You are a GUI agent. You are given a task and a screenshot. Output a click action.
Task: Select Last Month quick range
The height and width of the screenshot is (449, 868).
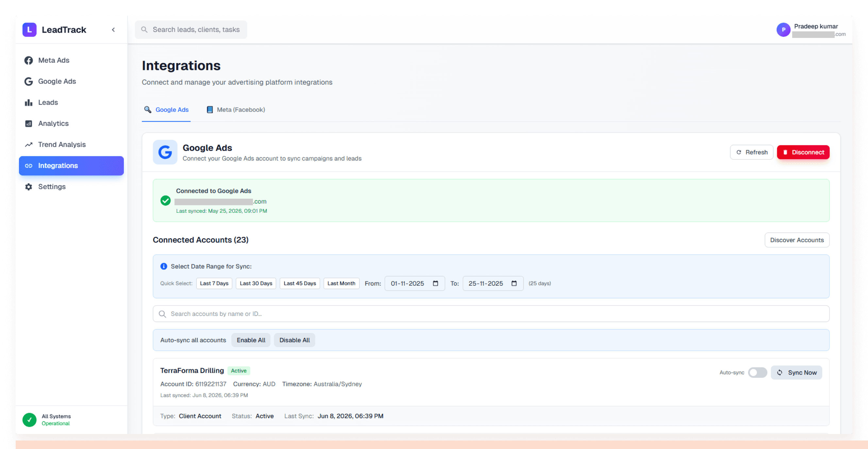[x=341, y=284]
